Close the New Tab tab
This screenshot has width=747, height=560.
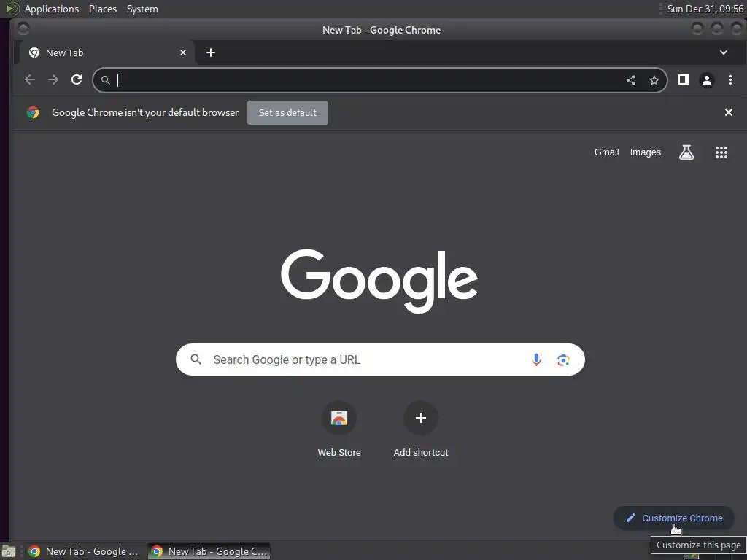(x=183, y=52)
